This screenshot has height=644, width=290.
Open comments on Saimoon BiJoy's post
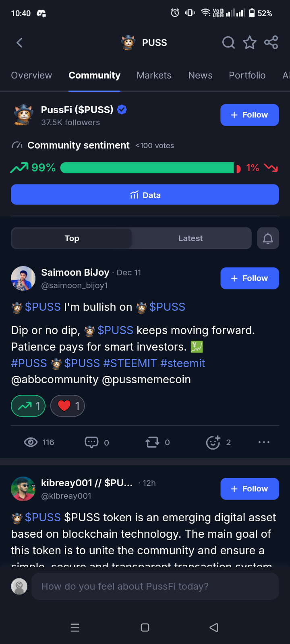pyautogui.click(x=92, y=442)
